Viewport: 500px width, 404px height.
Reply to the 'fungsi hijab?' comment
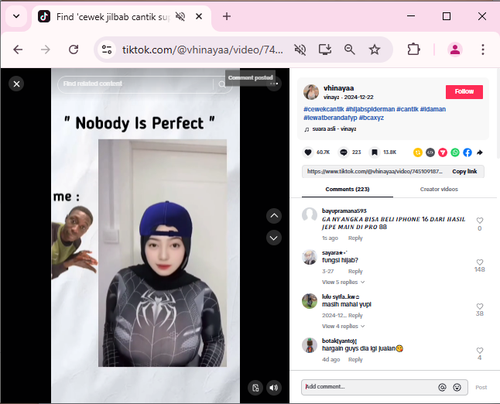(x=355, y=271)
